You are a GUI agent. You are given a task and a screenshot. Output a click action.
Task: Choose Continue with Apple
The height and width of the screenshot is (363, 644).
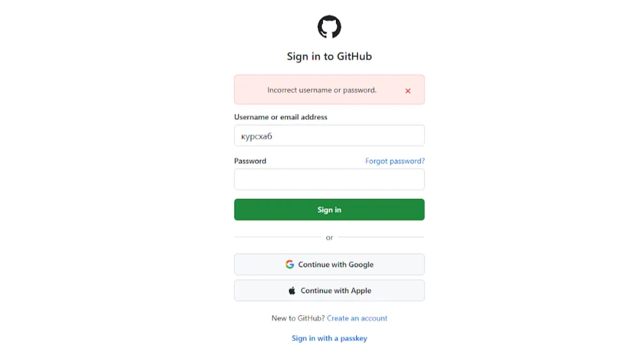pos(329,291)
